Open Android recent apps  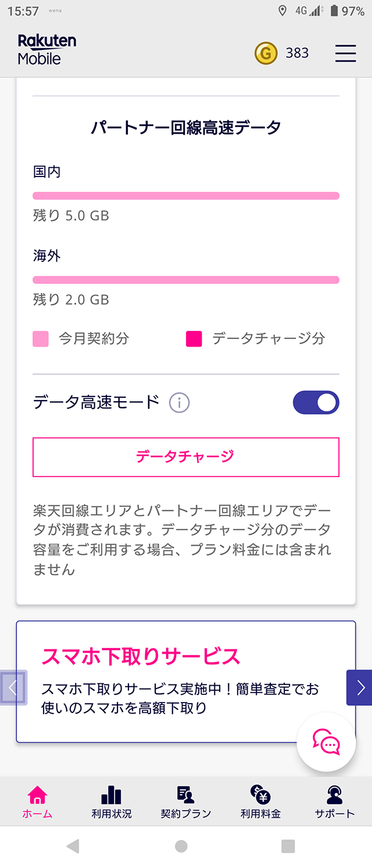pyautogui.click(x=288, y=846)
